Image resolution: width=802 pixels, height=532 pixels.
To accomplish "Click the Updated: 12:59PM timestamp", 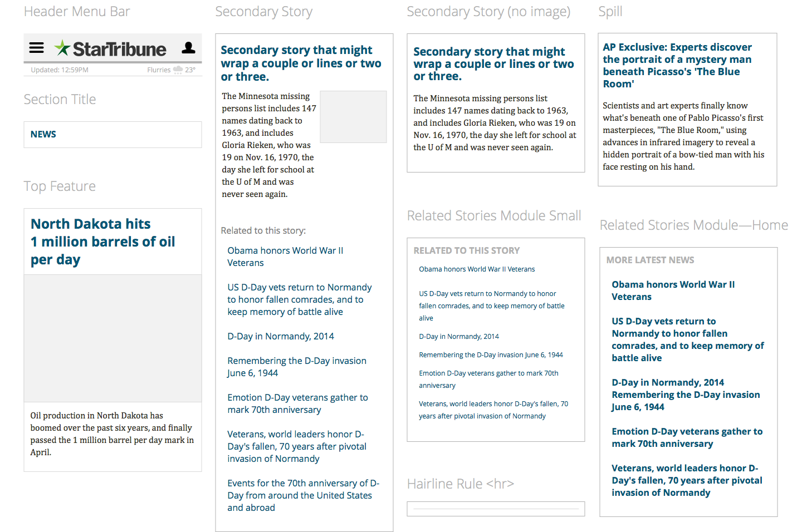I will (60, 70).
